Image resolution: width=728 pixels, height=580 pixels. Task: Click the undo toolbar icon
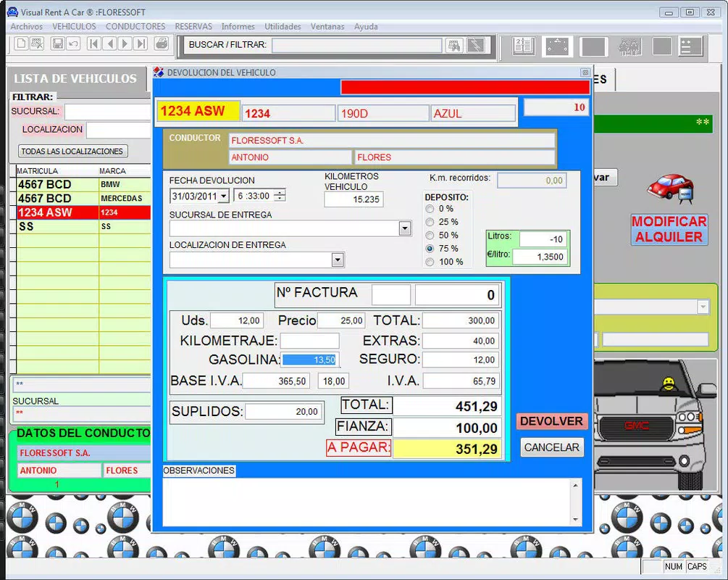click(73, 44)
